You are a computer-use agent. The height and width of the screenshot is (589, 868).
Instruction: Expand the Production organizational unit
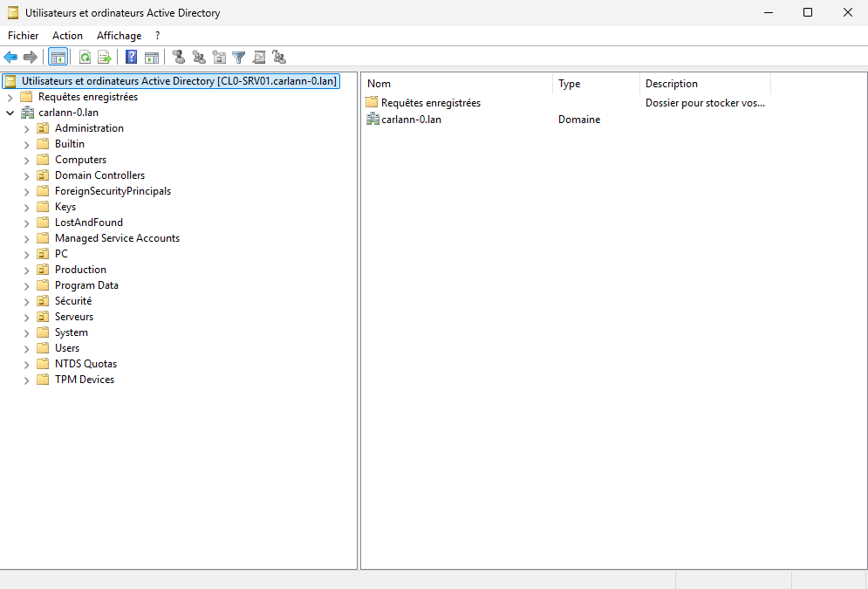point(26,271)
